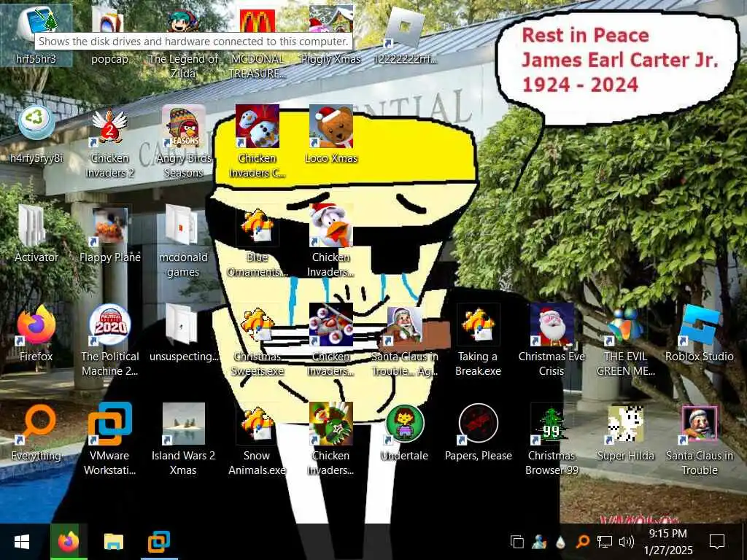Open Everything search tray icon
The width and height of the screenshot is (747, 560).
[x=582, y=542]
